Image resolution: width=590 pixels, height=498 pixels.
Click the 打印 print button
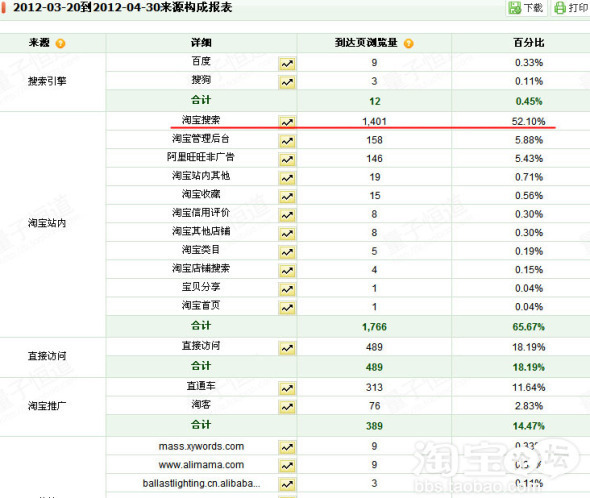[x=571, y=8]
